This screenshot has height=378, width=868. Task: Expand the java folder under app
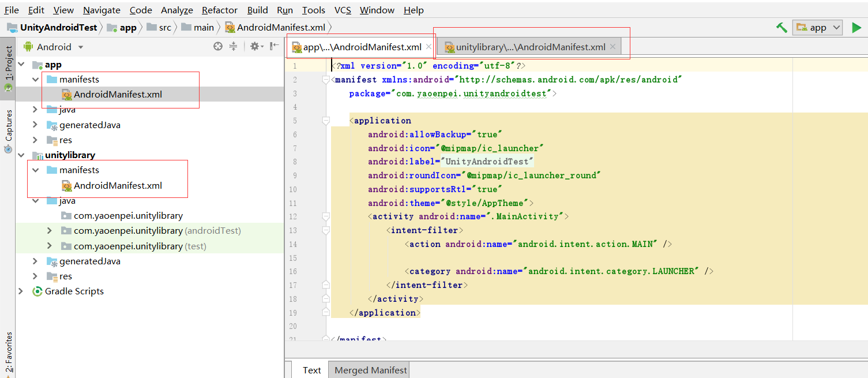point(34,109)
